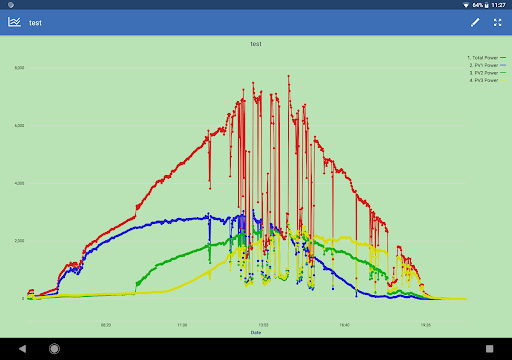Open the pencil edit tool

pyautogui.click(x=475, y=22)
